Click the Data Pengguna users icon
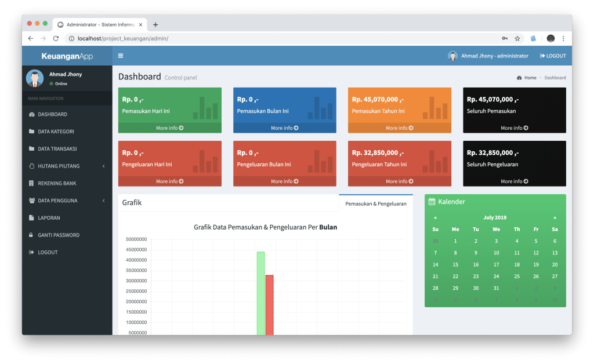The width and height of the screenshot is (594, 364). tap(31, 201)
